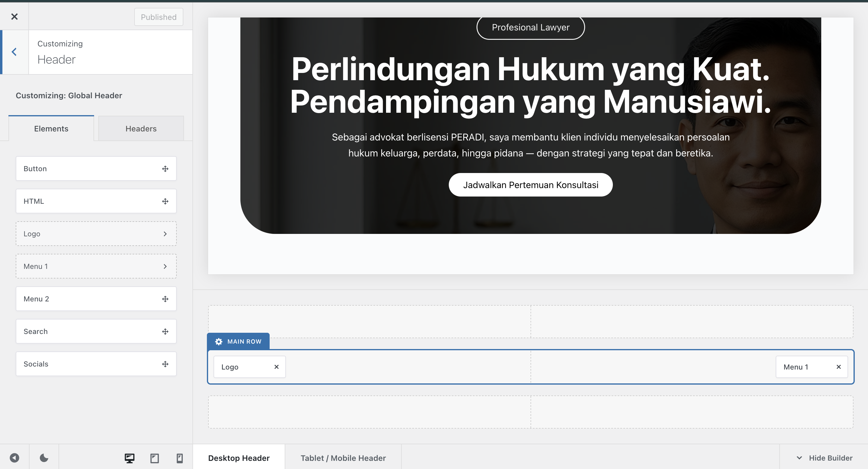Collapse the customizer sidebar with the circular arrow
Image resolution: width=868 pixels, height=469 pixels.
click(x=14, y=458)
